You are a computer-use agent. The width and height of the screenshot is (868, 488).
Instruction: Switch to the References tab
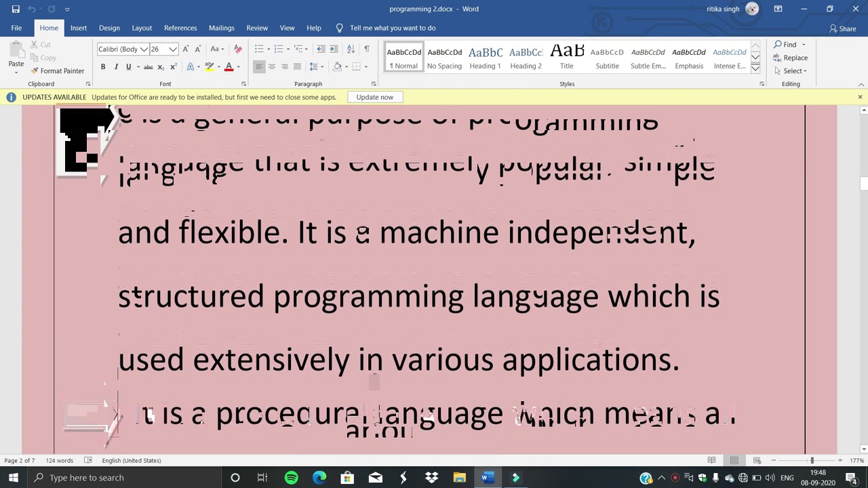click(x=180, y=28)
